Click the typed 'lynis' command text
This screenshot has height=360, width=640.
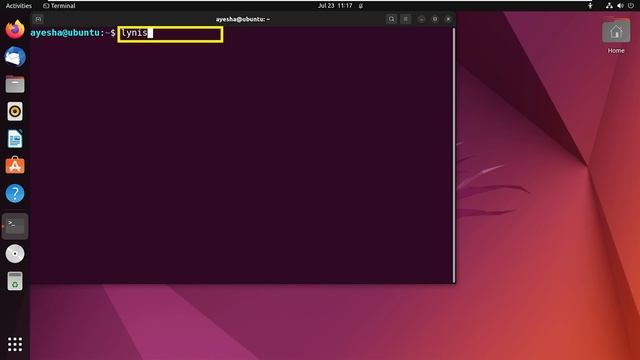(134, 33)
